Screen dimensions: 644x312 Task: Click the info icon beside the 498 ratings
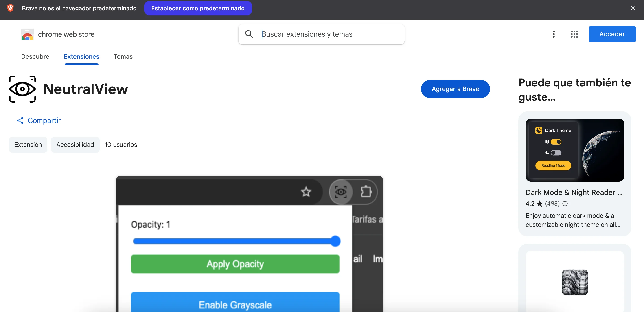click(x=565, y=204)
